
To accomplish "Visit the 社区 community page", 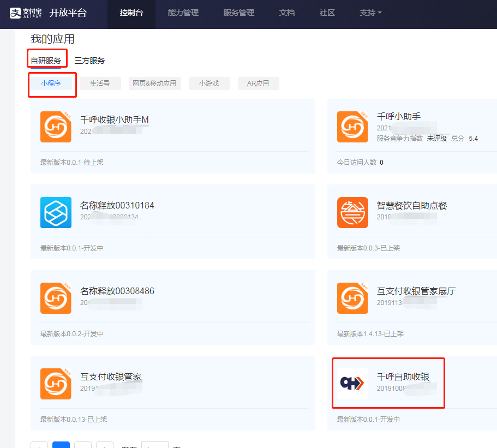I will point(327,13).
